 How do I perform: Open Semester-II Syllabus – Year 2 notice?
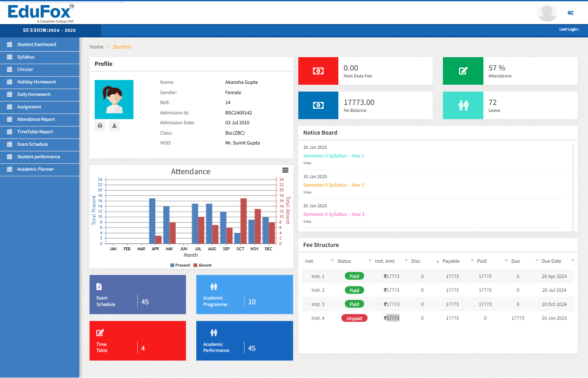pyautogui.click(x=334, y=185)
